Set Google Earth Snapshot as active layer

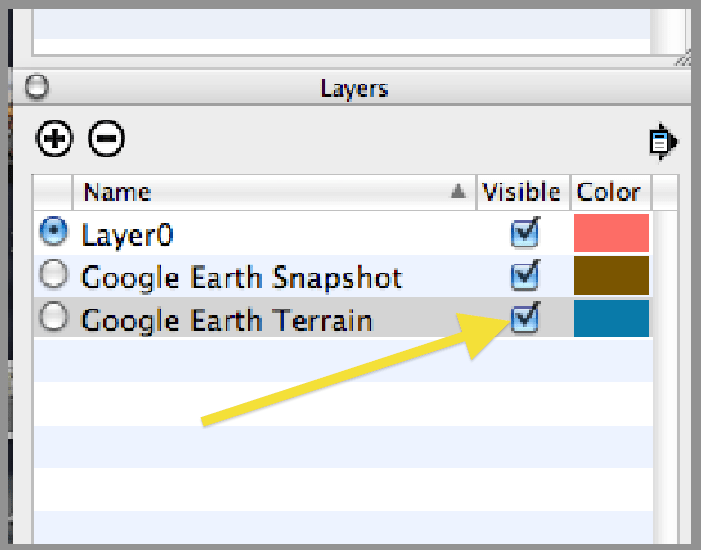pos(53,275)
